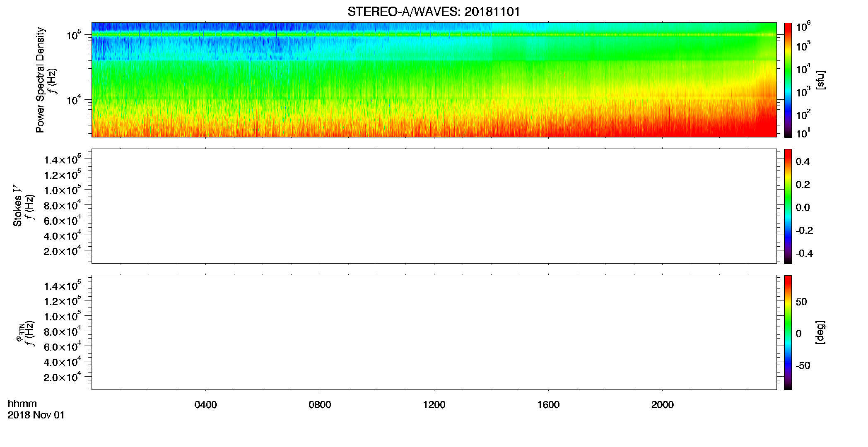Click the 0800 time axis label
The image size is (868, 447).
pyautogui.click(x=320, y=405)
